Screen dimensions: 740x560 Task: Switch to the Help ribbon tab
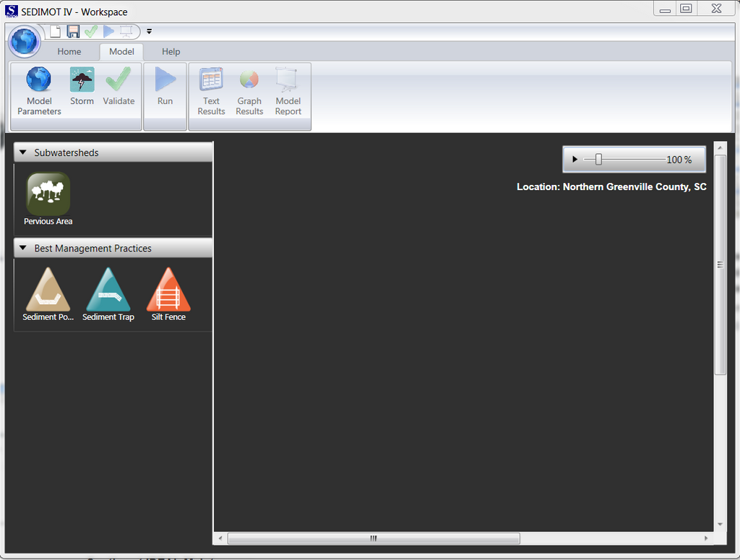pyautogui.click(x=171, y=51)
